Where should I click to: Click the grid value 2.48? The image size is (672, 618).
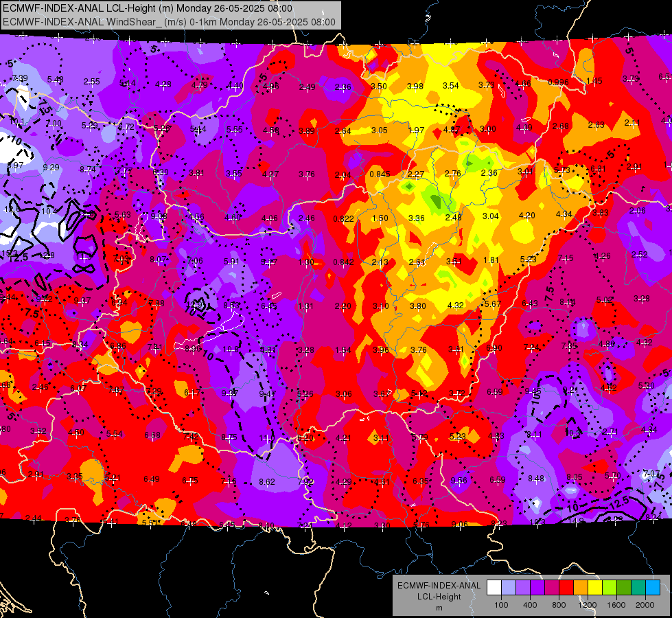click(x=454, y=217)
